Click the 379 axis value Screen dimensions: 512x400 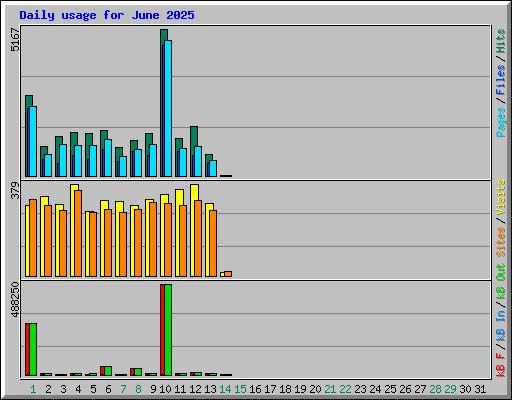tap(15, 190)
